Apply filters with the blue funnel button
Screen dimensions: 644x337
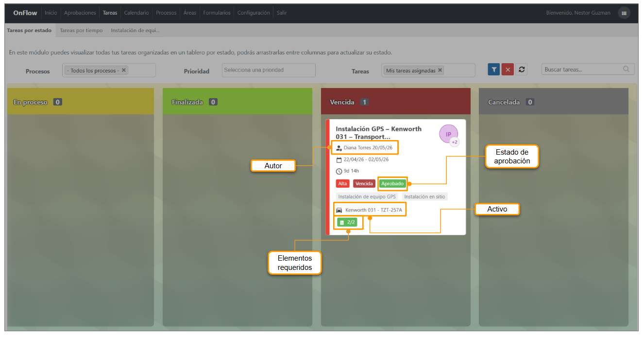coord(494,70)
